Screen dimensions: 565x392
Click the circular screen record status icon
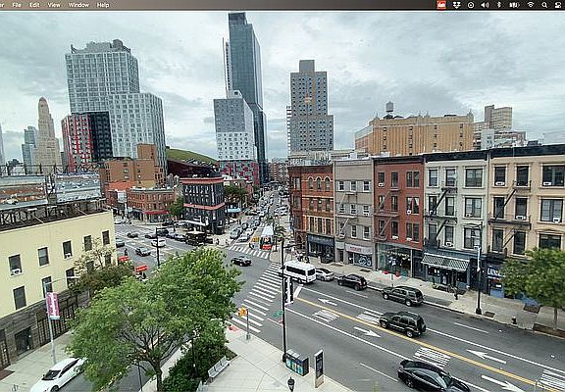pos(471,5)
